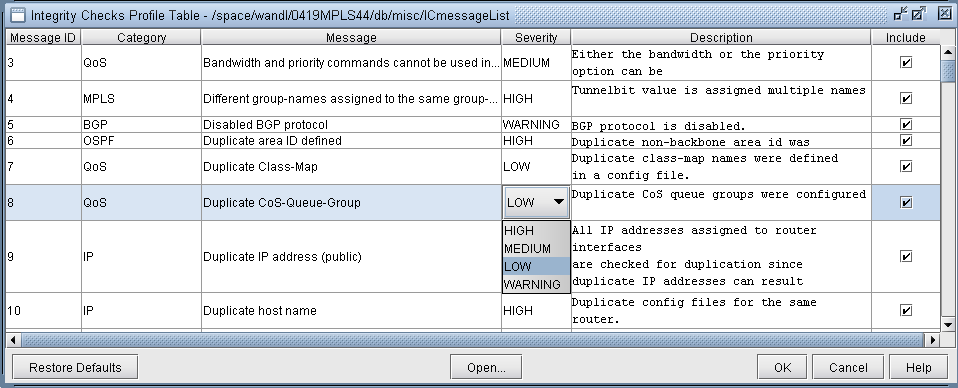Screen dimensions: 958x388
Task: Select message 'Duplicate area ID defined'
Action: 351,141
